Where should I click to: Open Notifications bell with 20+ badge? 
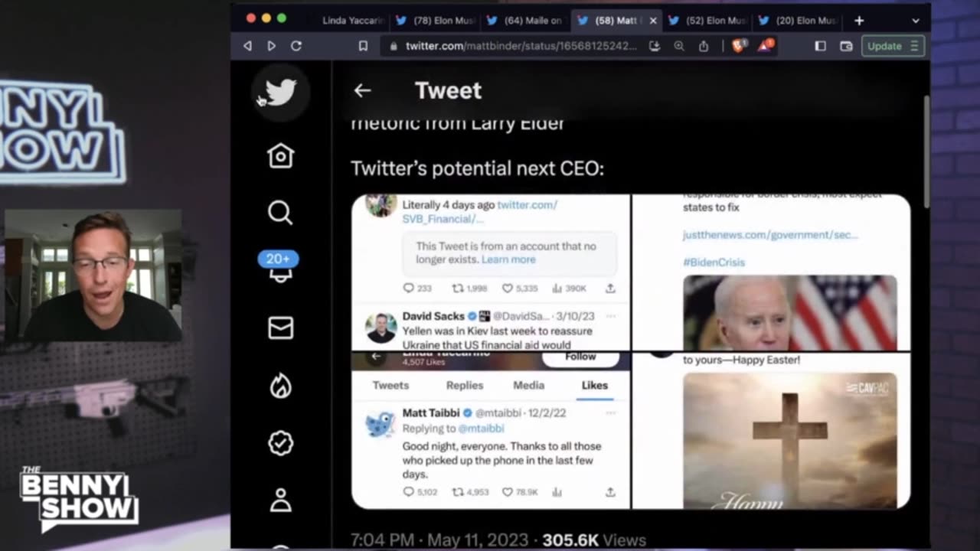(x=279, y=266)
